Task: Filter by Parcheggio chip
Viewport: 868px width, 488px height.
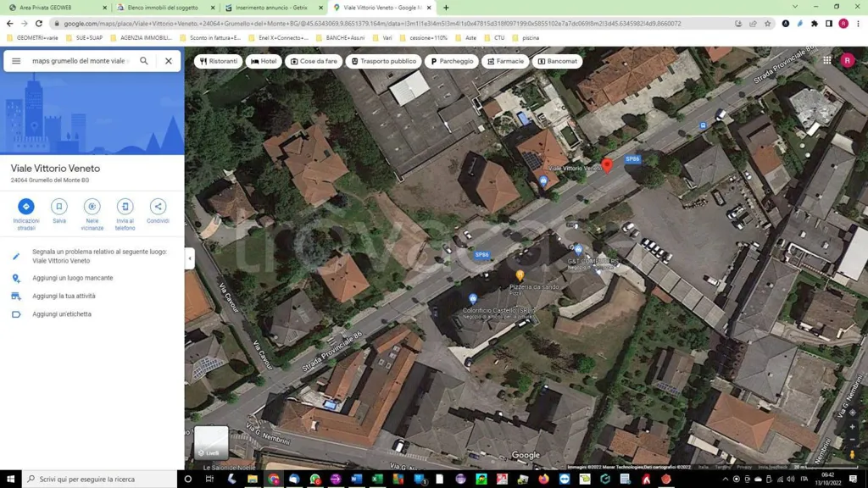Action: pos(452,61)
